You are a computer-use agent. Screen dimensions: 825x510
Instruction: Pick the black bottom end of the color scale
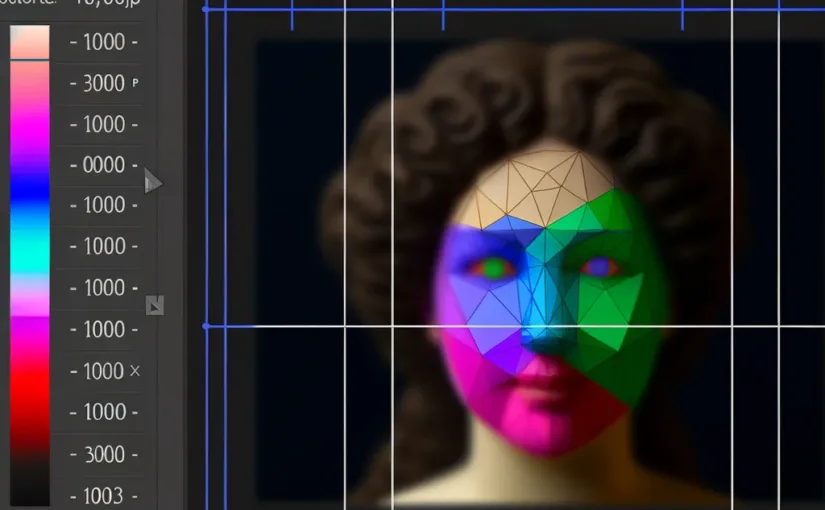click(30, 482)
